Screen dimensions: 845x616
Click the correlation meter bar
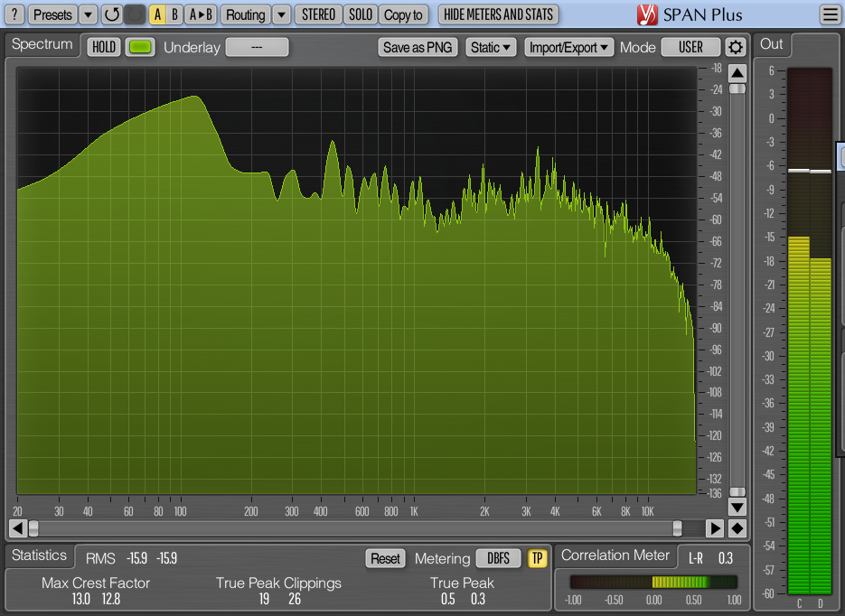click(x=653, y=582)
